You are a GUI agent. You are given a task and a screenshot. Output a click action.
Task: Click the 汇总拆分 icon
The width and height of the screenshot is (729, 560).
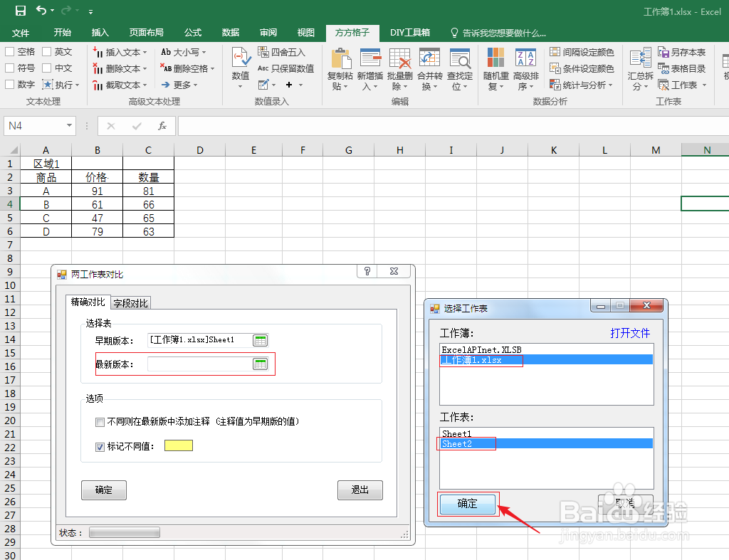pyautogui.click(x=640, y=58)
